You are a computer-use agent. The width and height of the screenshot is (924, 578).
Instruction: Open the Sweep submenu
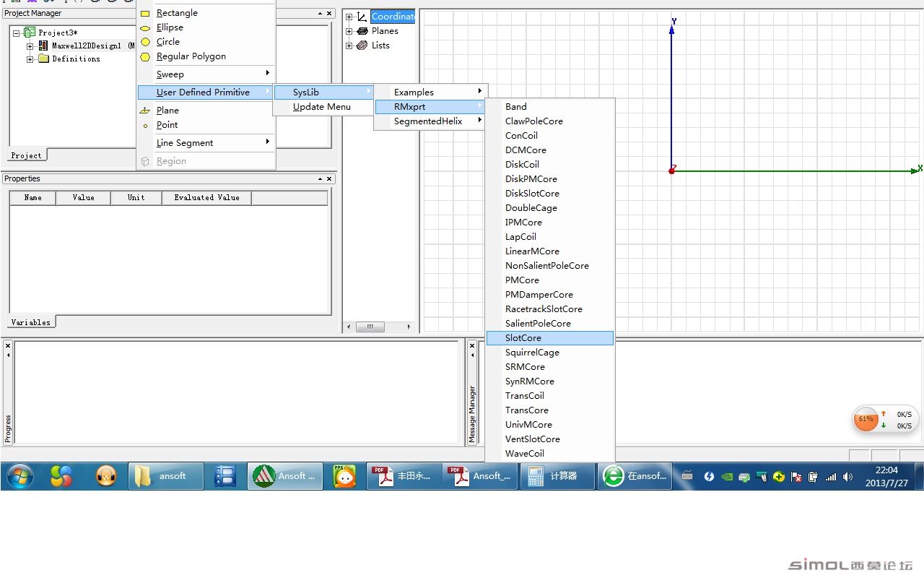tap(206, 74)
